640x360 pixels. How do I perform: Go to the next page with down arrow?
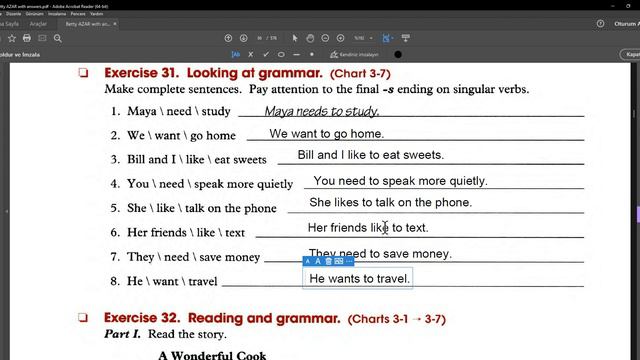pos(244,38)
